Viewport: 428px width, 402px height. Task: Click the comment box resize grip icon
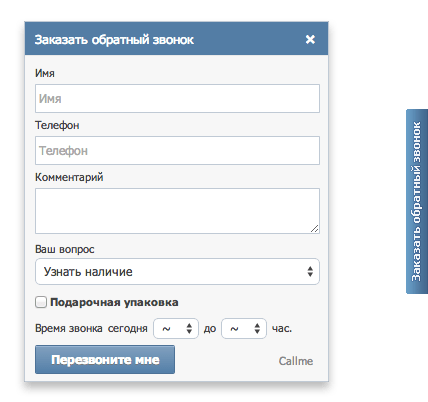pyautogui.click(x=314, y=229)
